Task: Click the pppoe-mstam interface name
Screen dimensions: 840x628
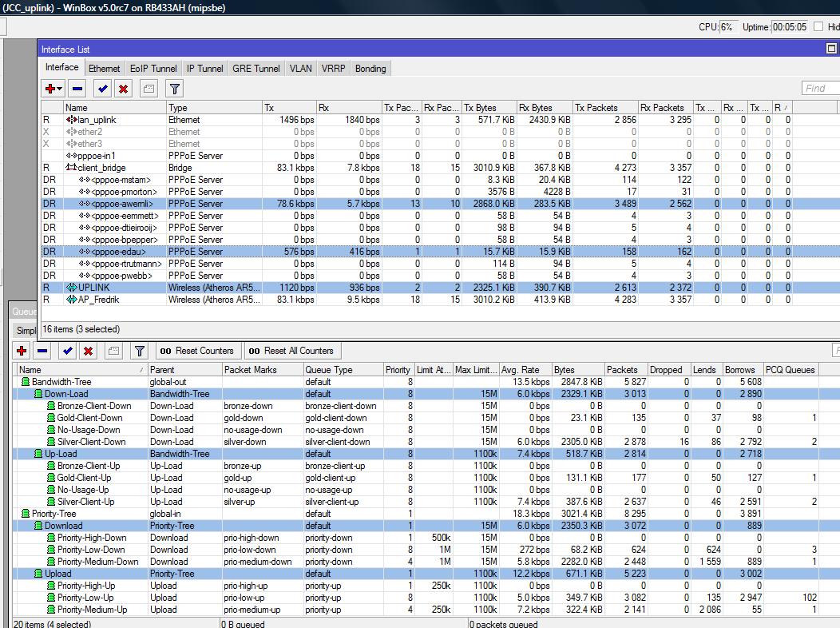Action: [x=121, y=180]
